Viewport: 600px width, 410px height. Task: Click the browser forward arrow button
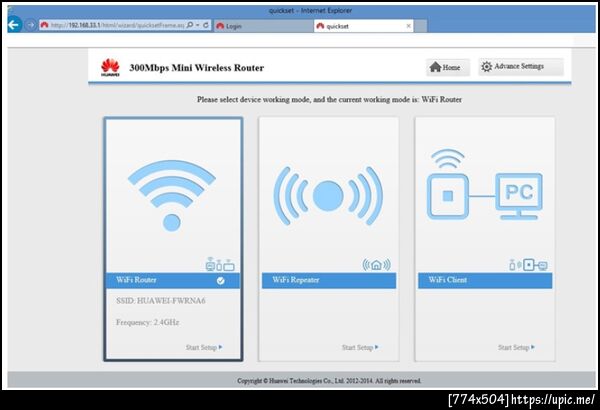[x=30, y=25]
